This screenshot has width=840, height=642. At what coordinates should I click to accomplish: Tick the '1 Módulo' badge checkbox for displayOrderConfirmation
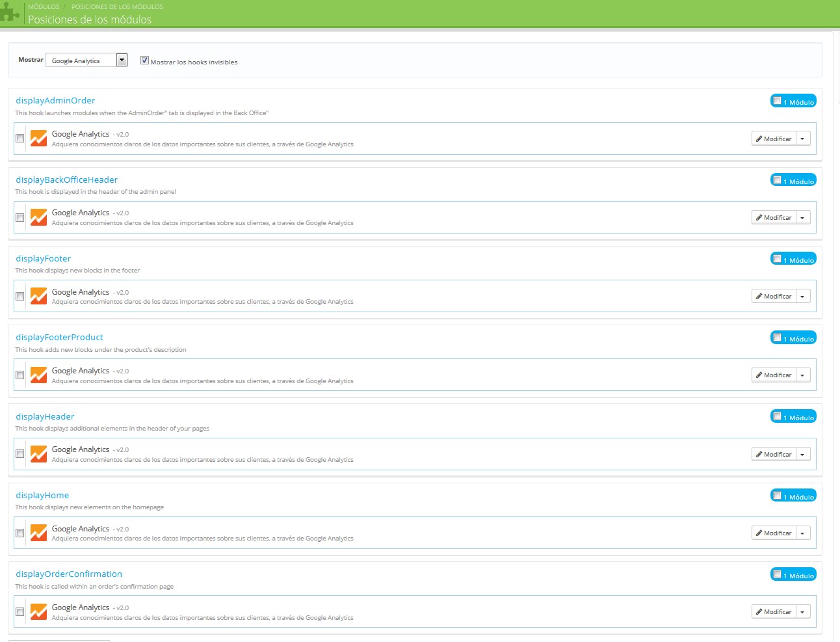[x=777, y=574]
